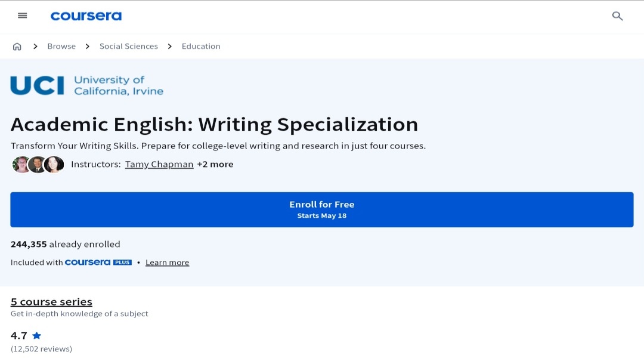Click the chevron before Social Sciences breadcrumb

[x=88, y=47]
